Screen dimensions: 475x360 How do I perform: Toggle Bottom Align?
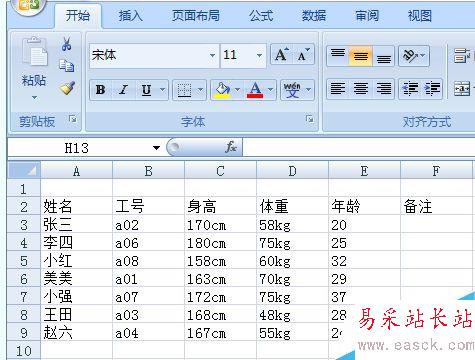coord(384,56)
